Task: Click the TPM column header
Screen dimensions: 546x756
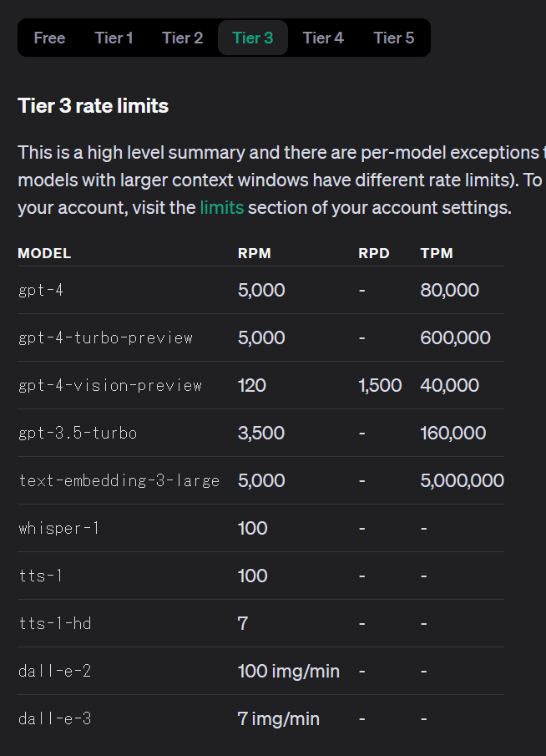Action: 437,254
